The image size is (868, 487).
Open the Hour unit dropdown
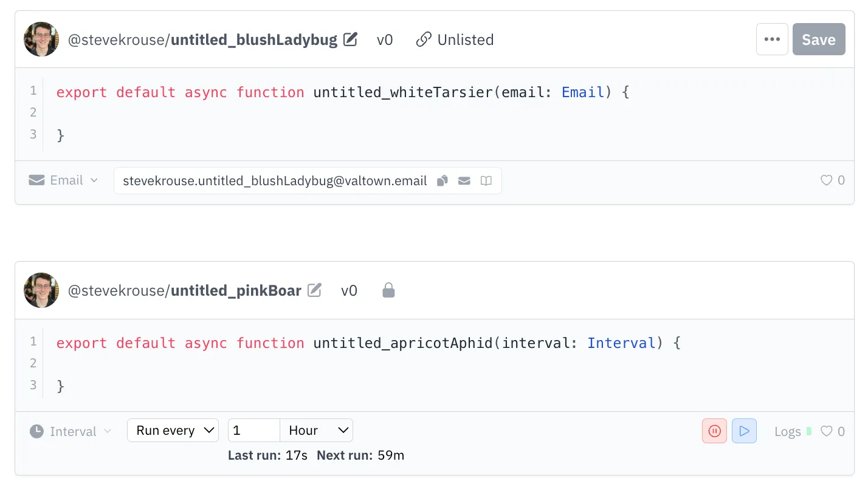pos(317,431)
